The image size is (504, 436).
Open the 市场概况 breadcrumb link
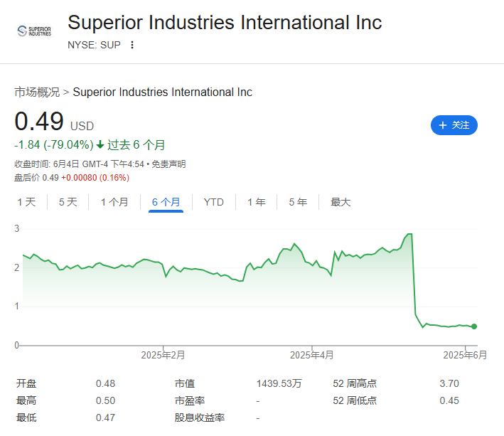click(37, 92)
